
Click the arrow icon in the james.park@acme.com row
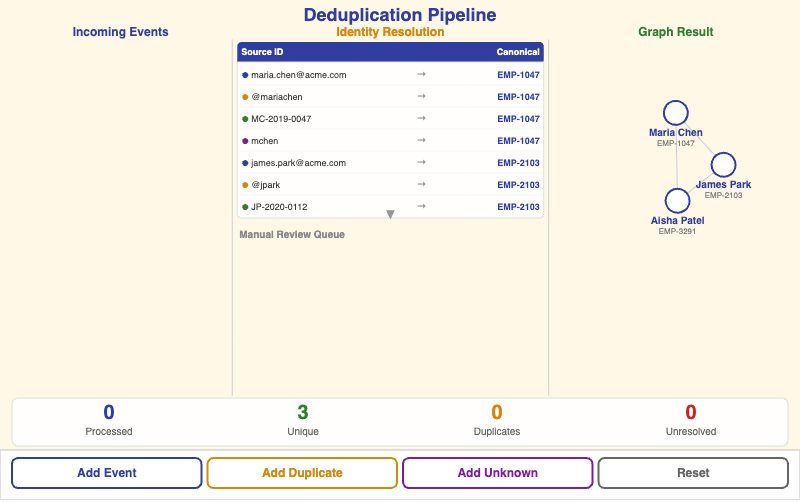point(421,162)
